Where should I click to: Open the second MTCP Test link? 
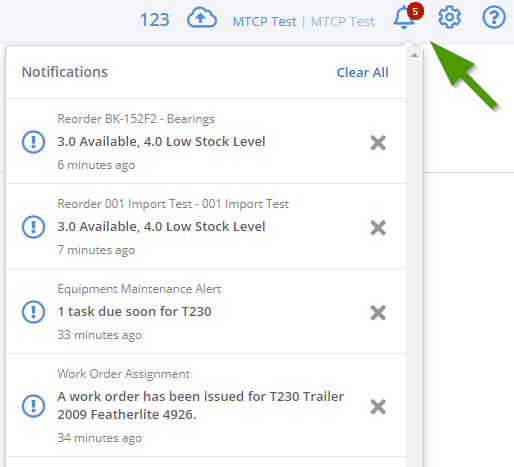[x=343, y=22]
